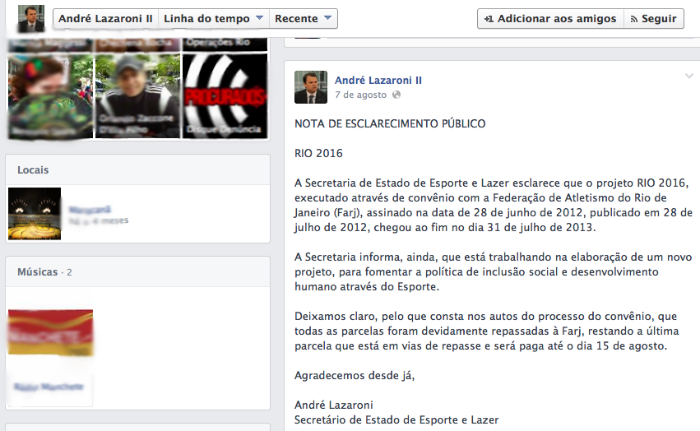This screenshot has width=700, height=431.
Task: Click the profile picture in the top bar
Action: (31, 18)
